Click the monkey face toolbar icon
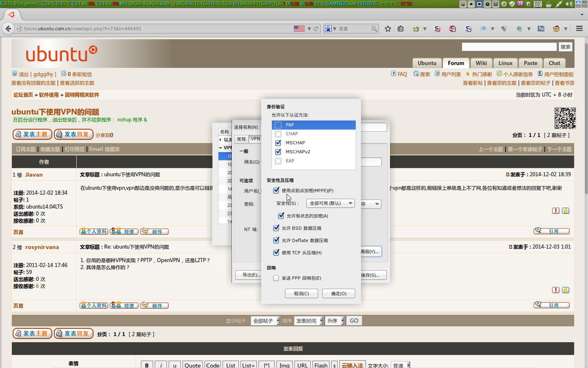This screenshot has width=588, height=368. 556,29
